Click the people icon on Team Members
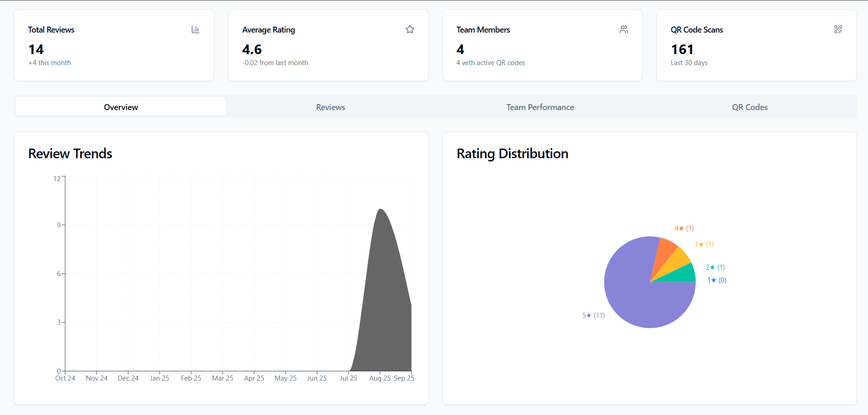This screenshot has width=868, height=415. click(x=623, y=29)
